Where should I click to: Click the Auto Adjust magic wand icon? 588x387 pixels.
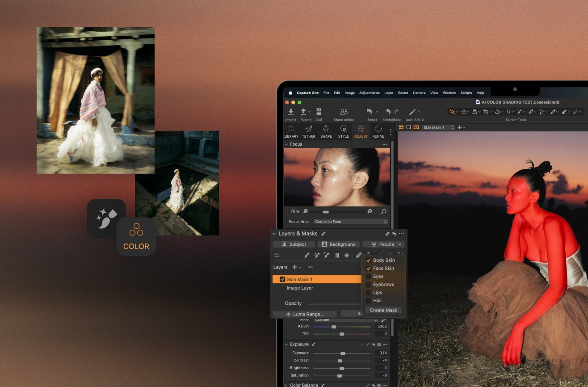tap(413, 112)
